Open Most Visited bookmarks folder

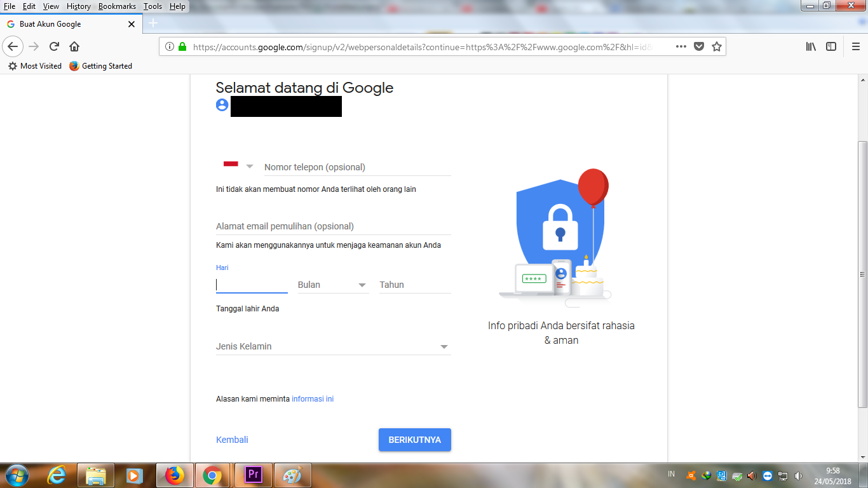(35, 66)
